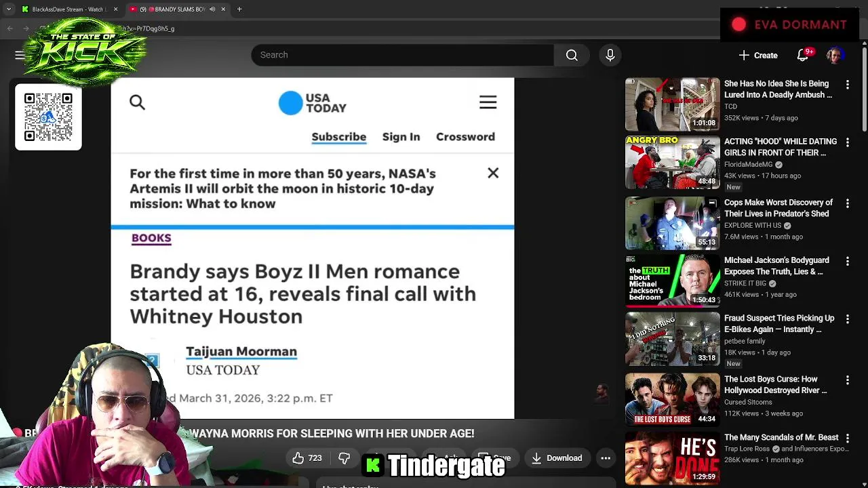The width and height of the screenshot is (868, 488).
Task: Open the Crossword link
Action: 465,137
